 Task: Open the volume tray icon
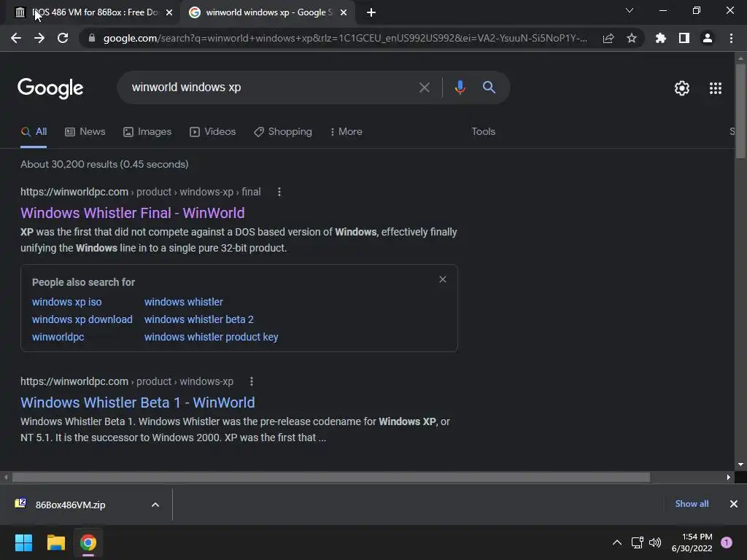[x=655, y=542]
